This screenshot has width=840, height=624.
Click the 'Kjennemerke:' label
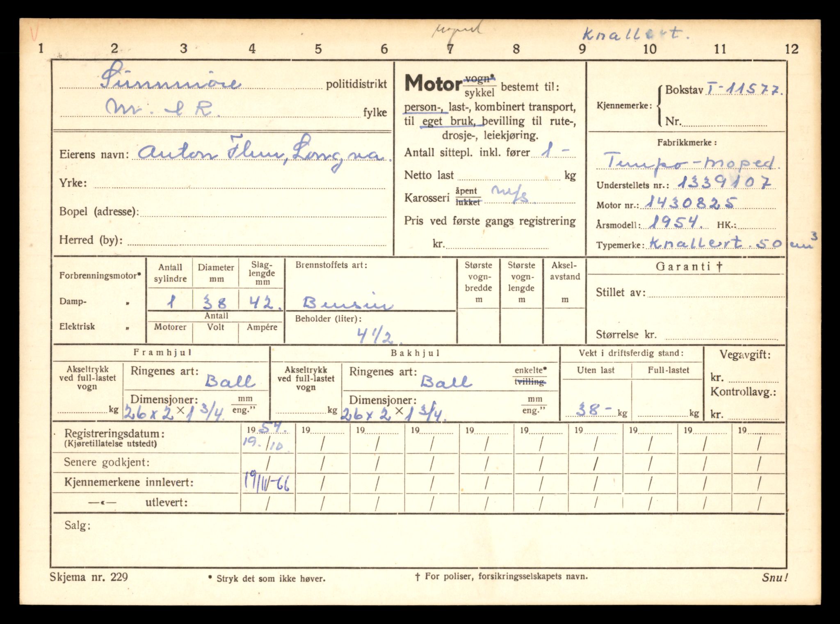(624, 105)
